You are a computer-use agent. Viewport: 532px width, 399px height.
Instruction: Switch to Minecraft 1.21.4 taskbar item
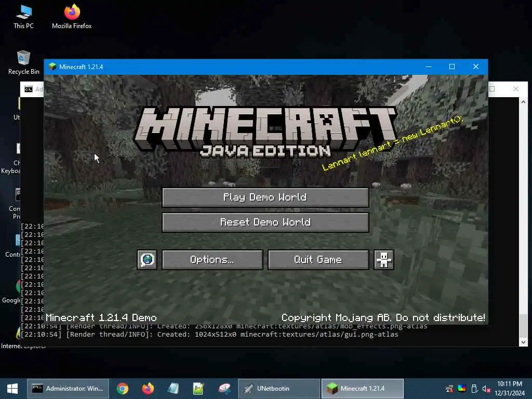click(x=362, y=389)
